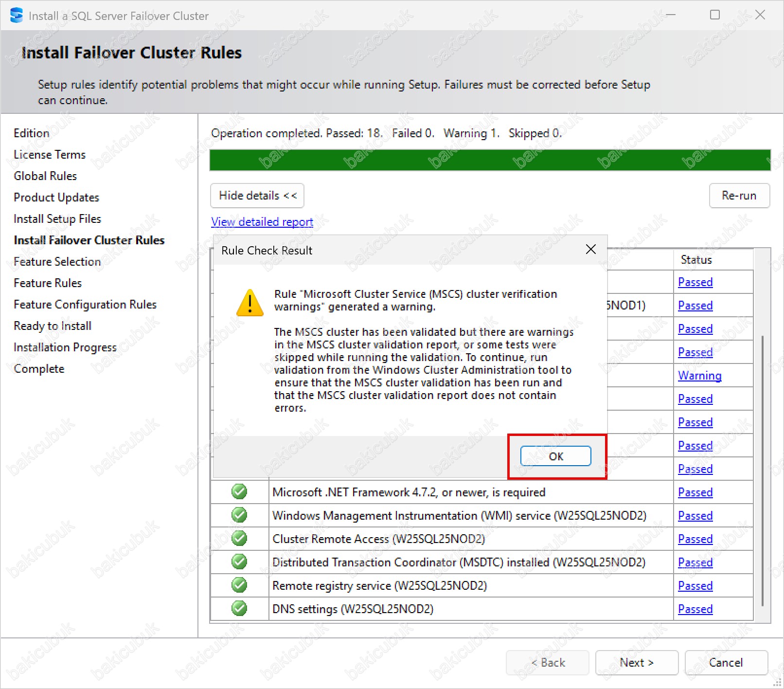784x689 pixels.
Task: Click green check icon for MSDTC installed rule
Action: click(x=239, y=562)
